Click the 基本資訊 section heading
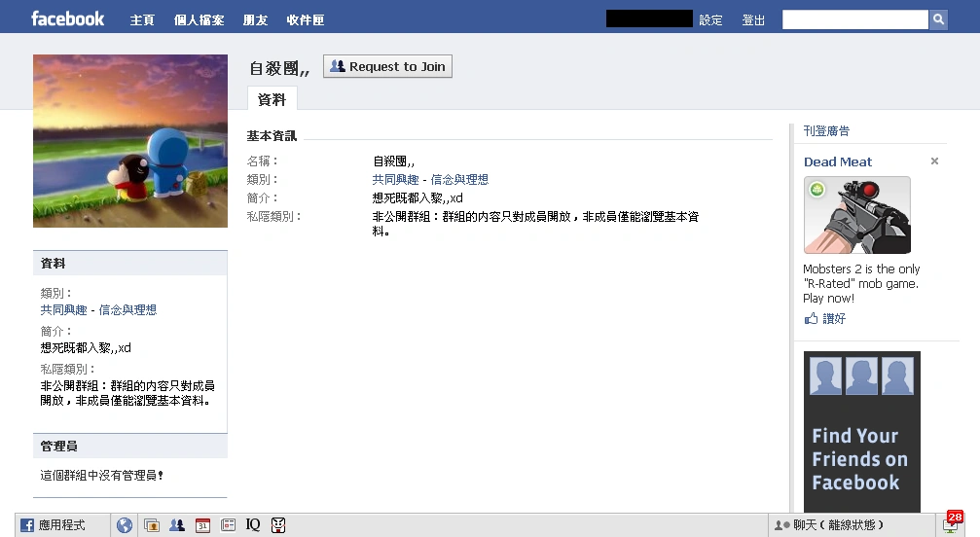Screen dimensions: 980x537 (272, 135)
